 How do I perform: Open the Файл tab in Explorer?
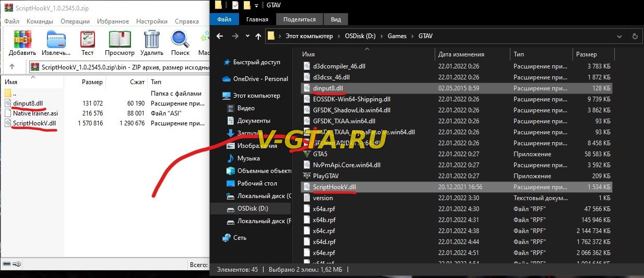(x=224, y=19)
